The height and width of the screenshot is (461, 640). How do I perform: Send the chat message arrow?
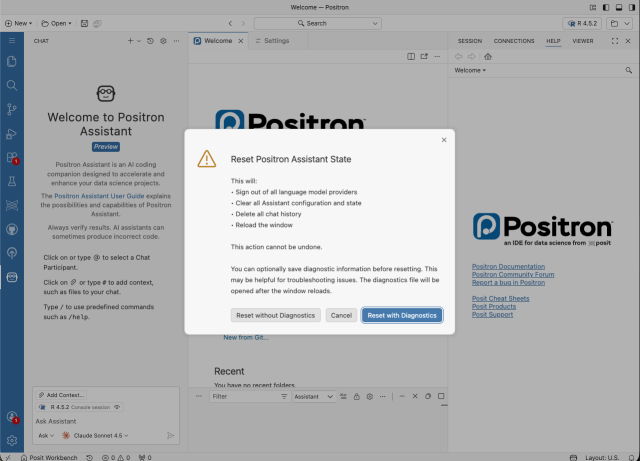[171, 436]
